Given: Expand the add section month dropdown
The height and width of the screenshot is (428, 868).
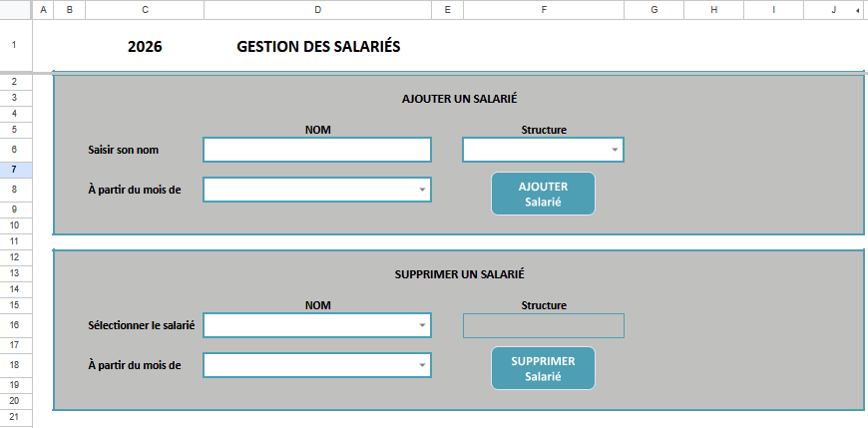Looking at the screenshot, I should (x=422, y=190).
